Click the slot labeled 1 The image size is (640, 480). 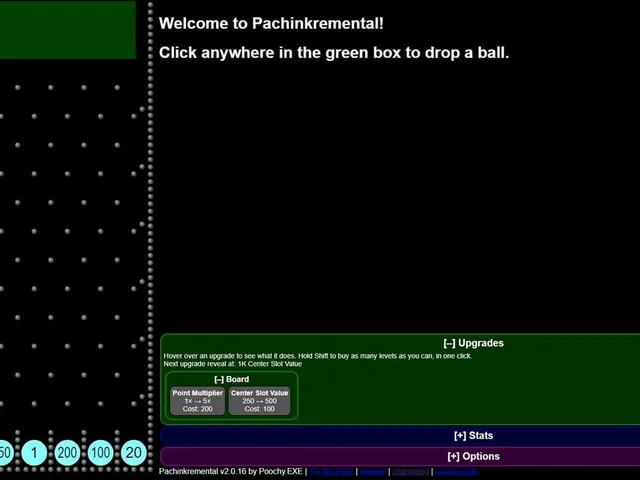34,453
